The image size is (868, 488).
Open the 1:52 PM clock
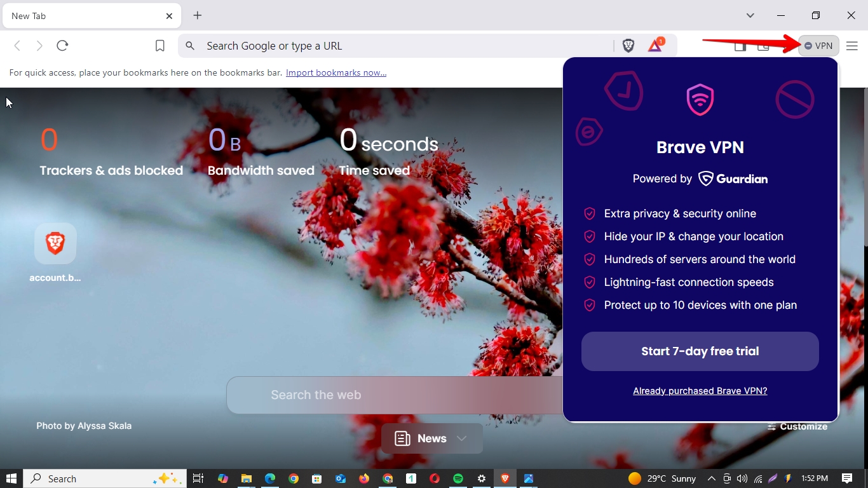[815, 478]
